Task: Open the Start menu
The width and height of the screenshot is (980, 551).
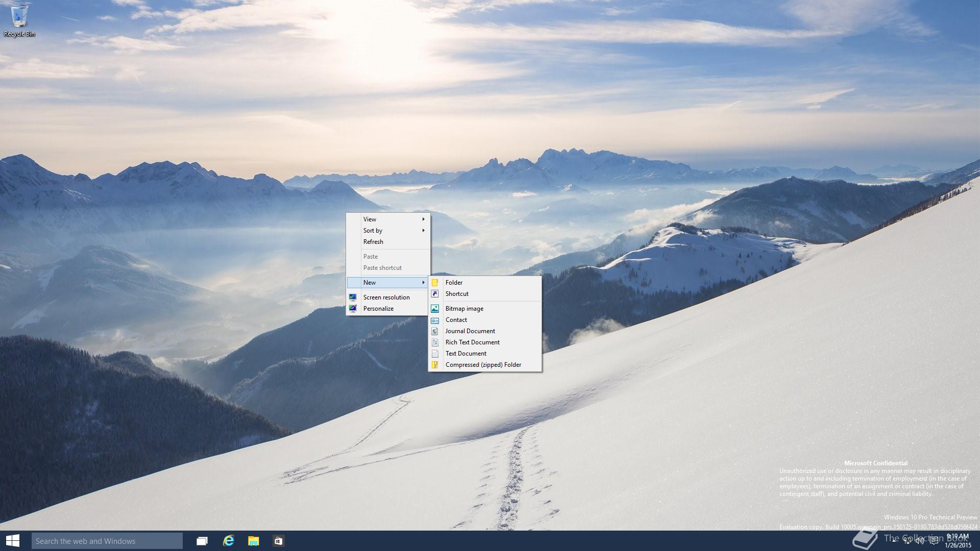Action: pyautogui.click(x=13, y=541)
